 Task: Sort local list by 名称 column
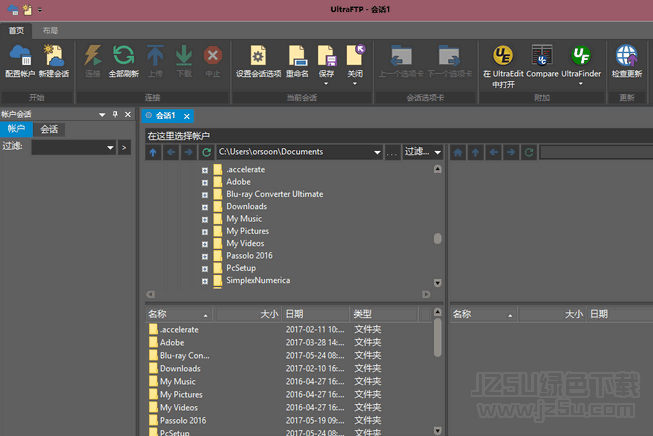[x=179, y=314]
